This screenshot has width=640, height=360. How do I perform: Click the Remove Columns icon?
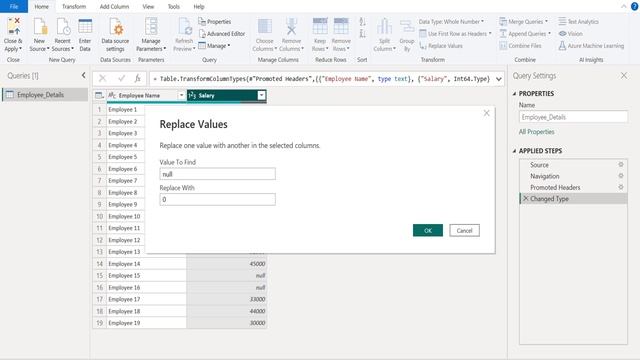pyautogui.click(x=291, y=27)
